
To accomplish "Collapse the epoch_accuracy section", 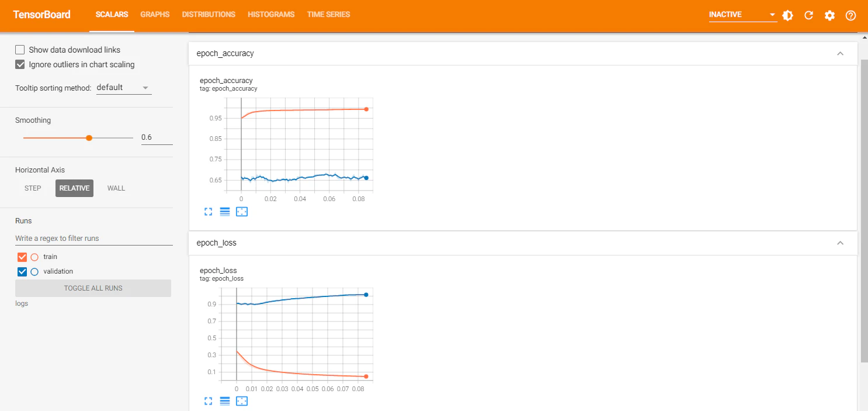I will (x=840, y=53).
